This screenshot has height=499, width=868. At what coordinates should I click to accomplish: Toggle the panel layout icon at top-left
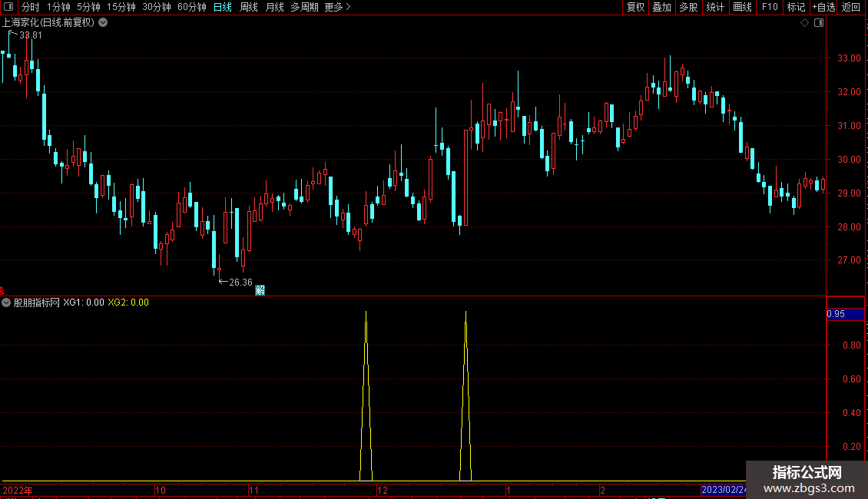(8, 7)
